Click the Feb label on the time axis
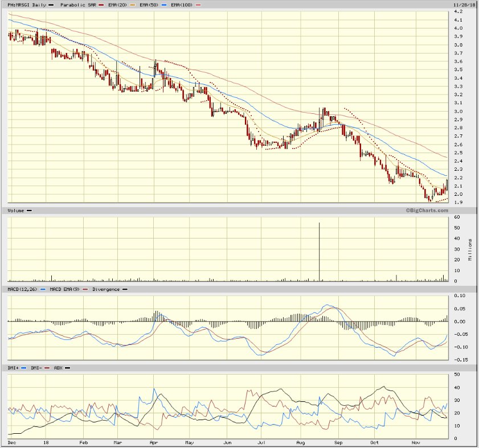Image resolution: width=479 pixels, height=448 pixels. (83, 442)
